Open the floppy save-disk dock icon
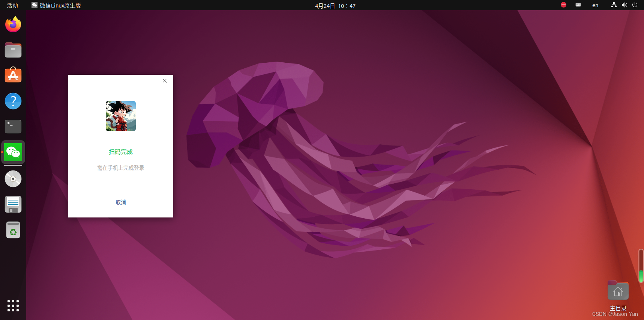The height and width of the screenshot is (320, 644). [13, 204]
